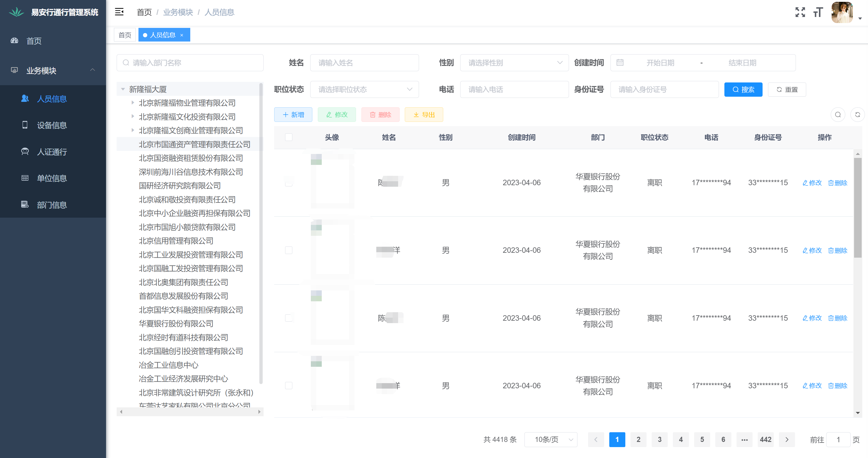
Task: Select 华夏银行股份有限公司 in department tree
Action: 176,323
